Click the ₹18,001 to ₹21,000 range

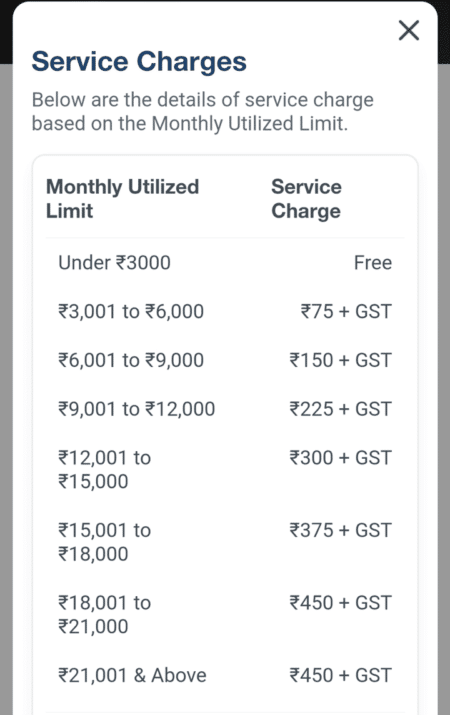coord(104,615)
